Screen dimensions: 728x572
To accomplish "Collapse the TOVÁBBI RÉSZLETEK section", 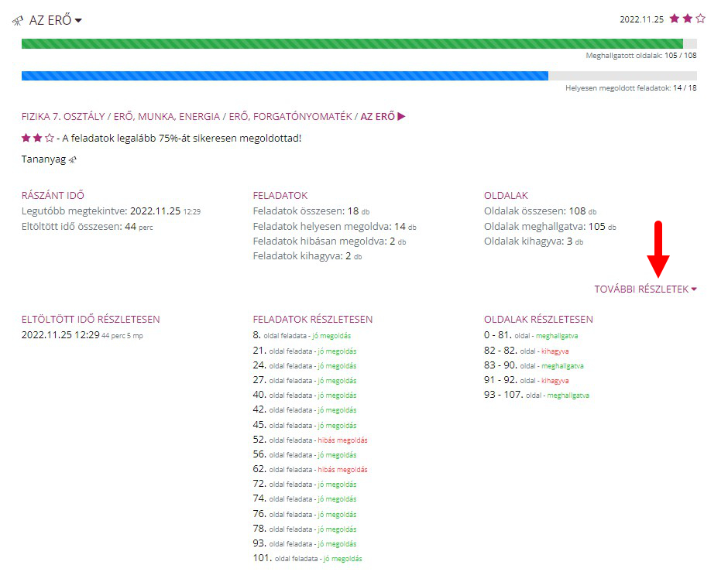I will click(645, 289).
